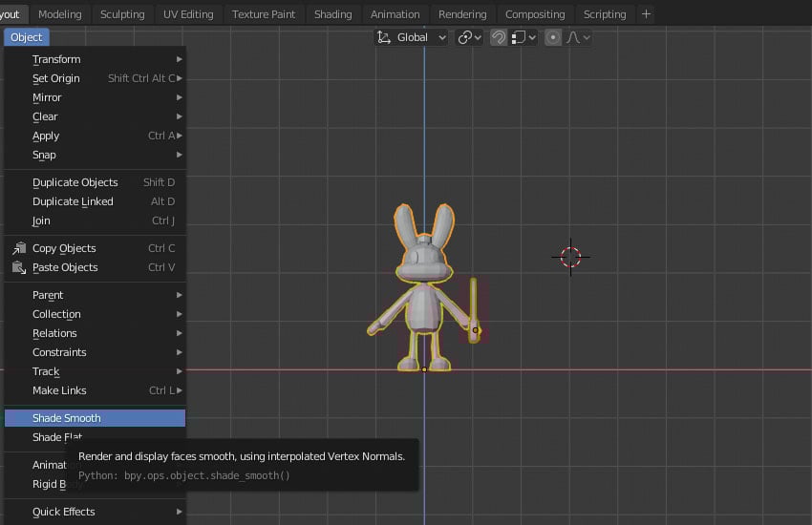The width and height of the screenshot is (812, 525).
Task: Click the transform orientation axes icon
Action: (x=384, y=37)
